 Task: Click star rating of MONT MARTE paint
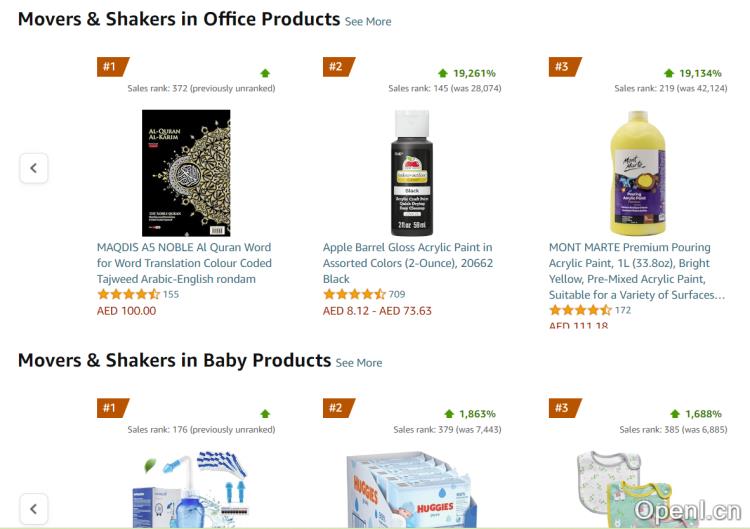(x=580, y=311)
